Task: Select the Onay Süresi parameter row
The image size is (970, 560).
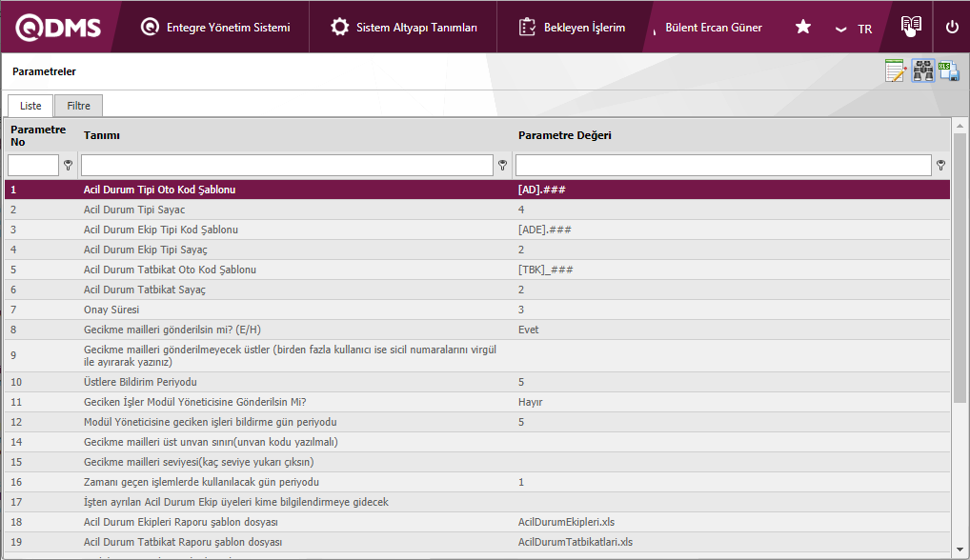Action: (286, 310)
